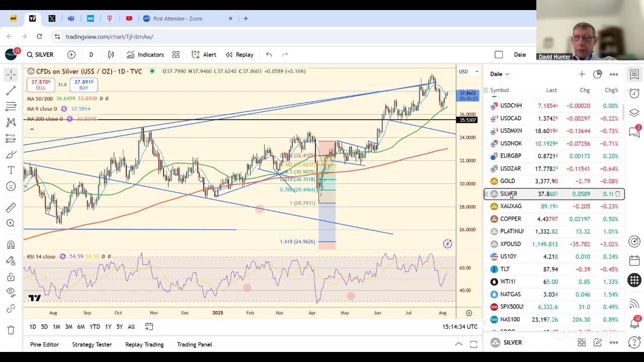This screenshot has height=362, width=644.
Task: Add a symbol to the watchlist
Action: [582, 74]
